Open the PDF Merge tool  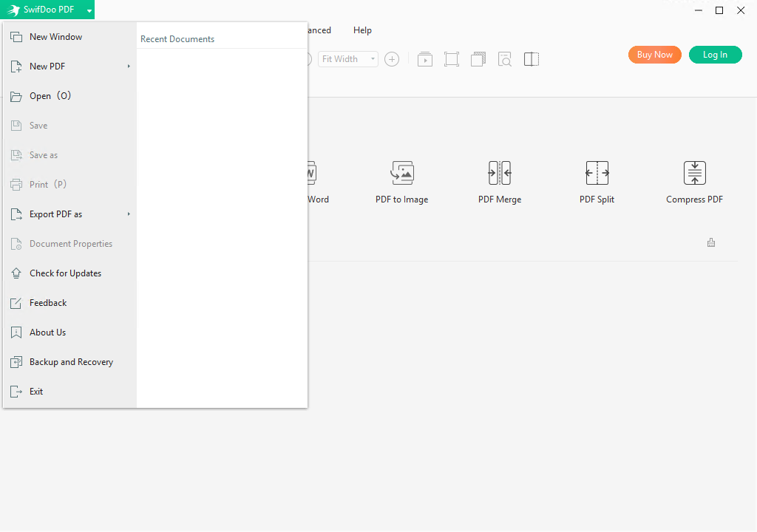click(x=500, y=183)
